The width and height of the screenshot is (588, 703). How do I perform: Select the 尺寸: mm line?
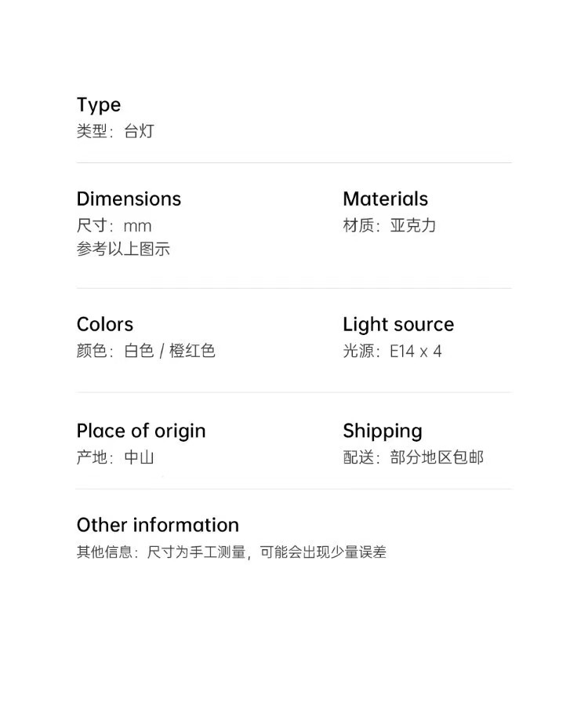coord(114,226)
